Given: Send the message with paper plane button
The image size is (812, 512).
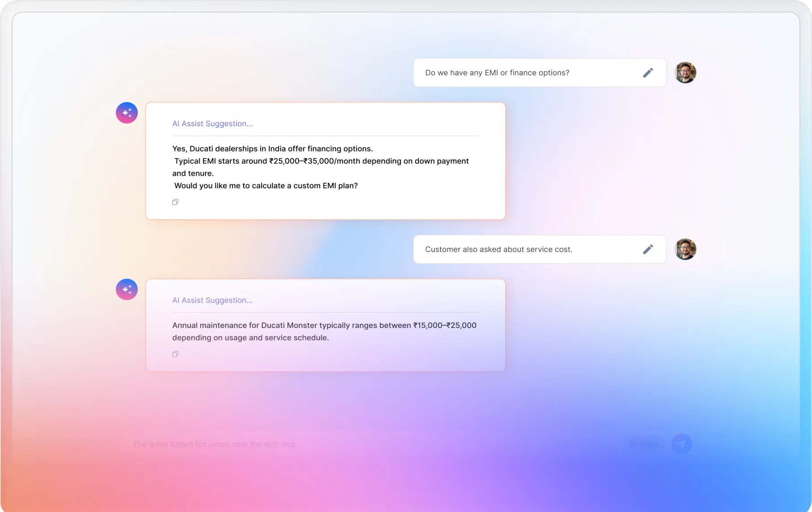Looking at the screenshot, I should tap(682, 444).
